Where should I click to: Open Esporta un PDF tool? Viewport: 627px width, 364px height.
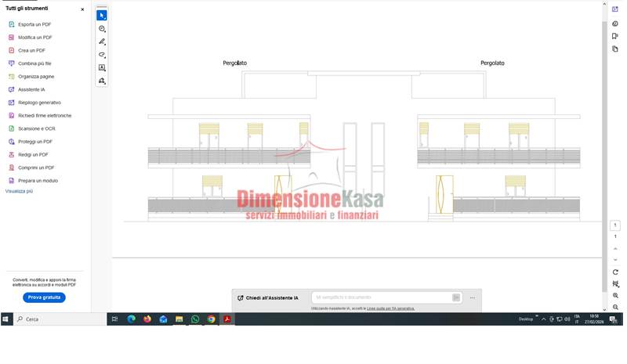[34, 25]
